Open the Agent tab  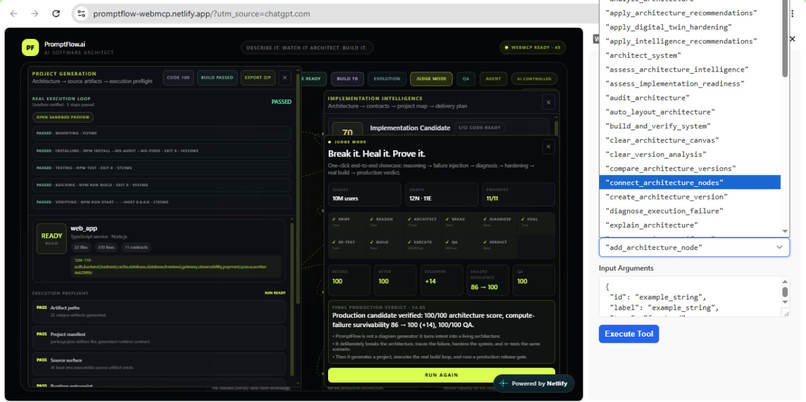coord(493,79)
